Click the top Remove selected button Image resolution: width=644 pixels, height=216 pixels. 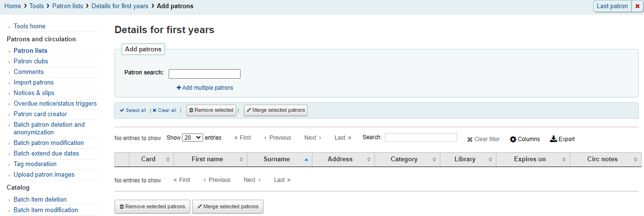tap(211, 110)
